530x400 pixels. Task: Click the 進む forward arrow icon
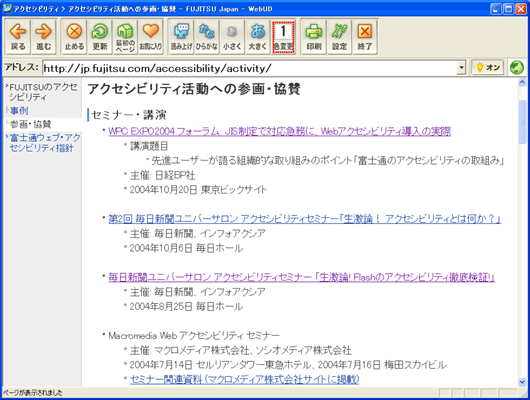[x=44, y=37]
